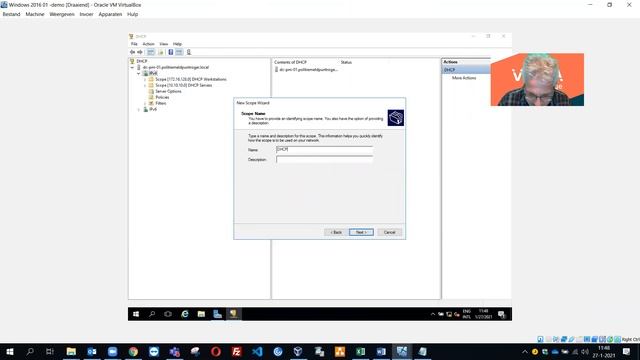Expand the DHCP Servers scope node
This screenshot has height=360, width=640.
[145, 85]
